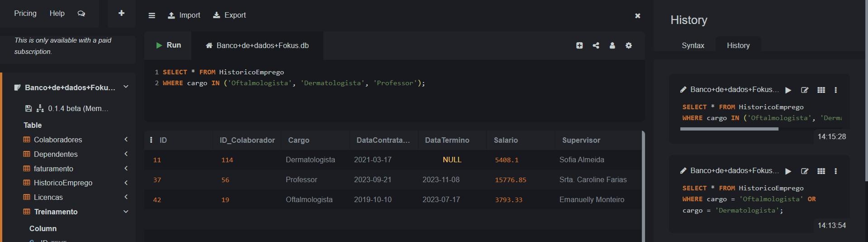This screenshot has height=242, width=868.
Task: Click the 14:15:28 history horizontal scrollbar
Action: tap(729, 129)
